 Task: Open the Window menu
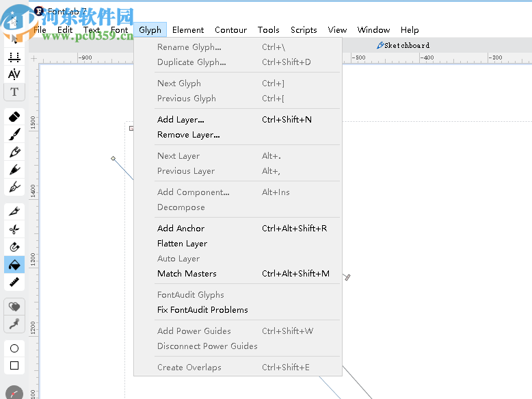point(373,30)
